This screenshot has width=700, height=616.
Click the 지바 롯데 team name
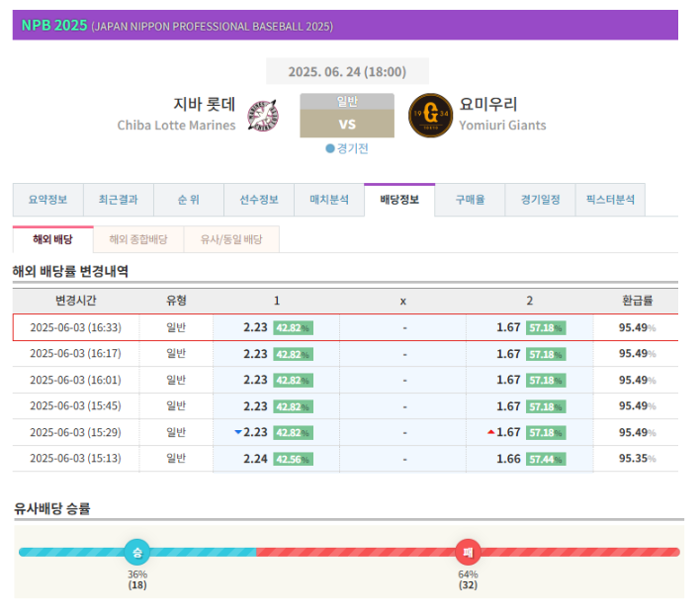point(204,104)
